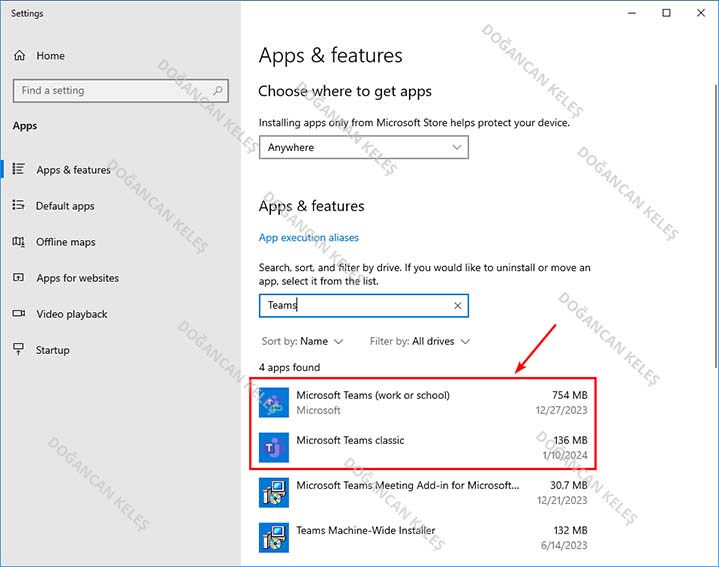Open the Sort by: Name dropdown
Viewport: 719px width, 567px height.
tap(302, 341)
